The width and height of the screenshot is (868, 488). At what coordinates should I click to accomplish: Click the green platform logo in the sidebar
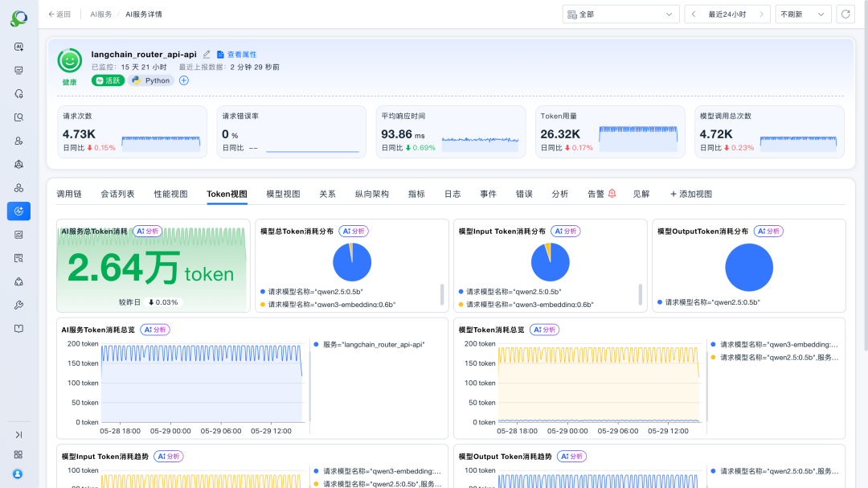point(18,18)
